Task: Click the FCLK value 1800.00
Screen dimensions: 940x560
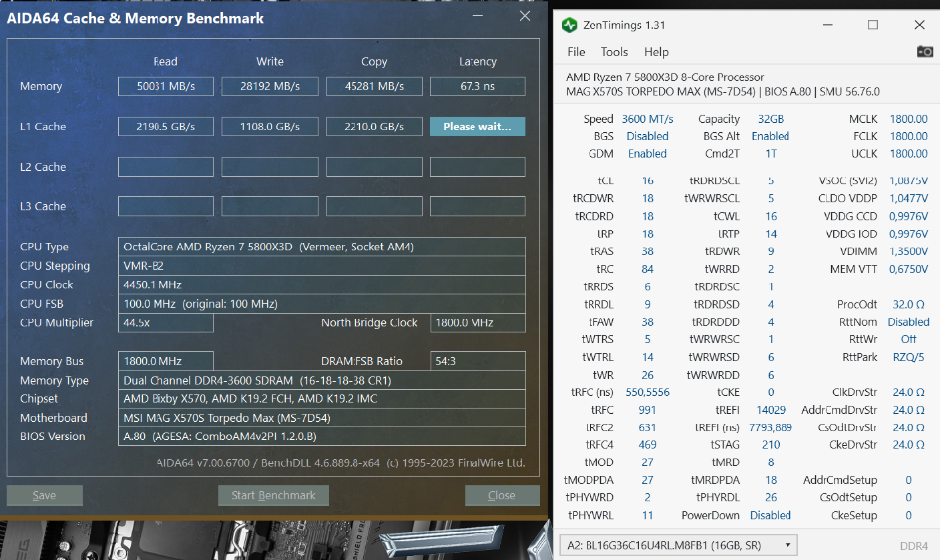Action: [x=909, y=136]
